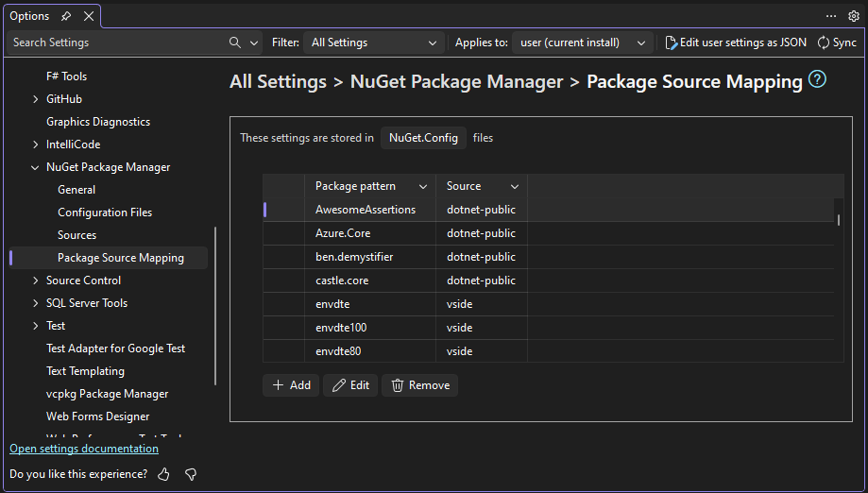The width and height of the screenshot is (868, 493).
Task: Expand the IntelliCode node
Action: [36, 144]
